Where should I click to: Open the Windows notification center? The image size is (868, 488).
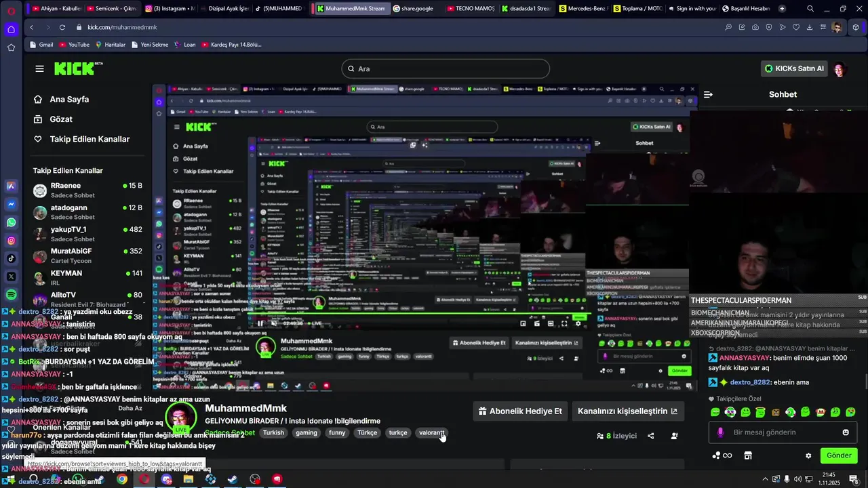[853, 479]
